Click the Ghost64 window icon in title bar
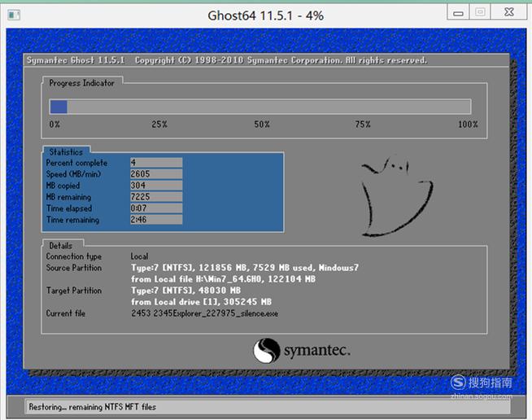The image size is (532, 420). coord(14,15)
